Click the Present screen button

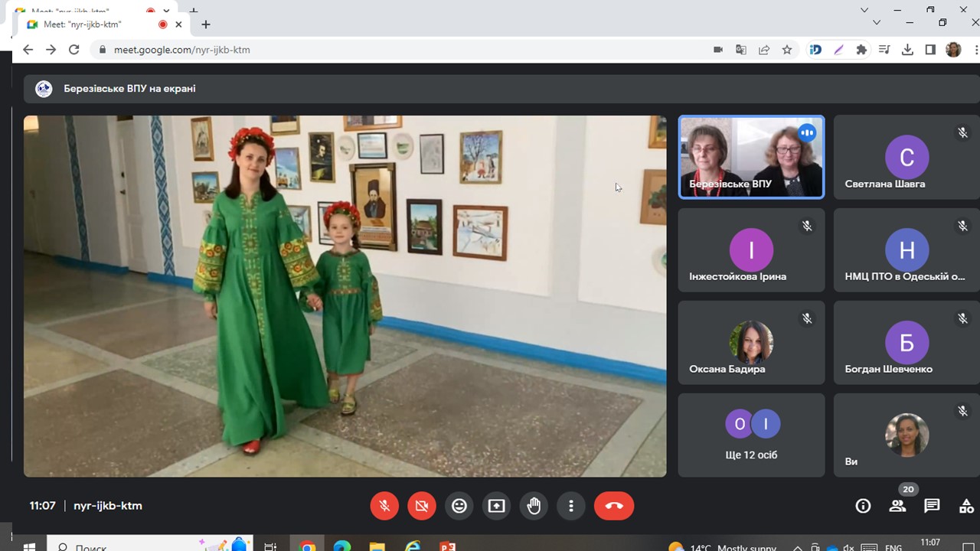click(496, 506)
